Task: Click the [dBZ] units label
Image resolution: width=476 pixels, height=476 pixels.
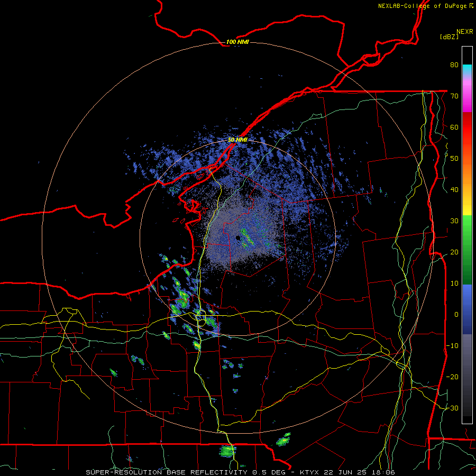Action: [449, 37]
